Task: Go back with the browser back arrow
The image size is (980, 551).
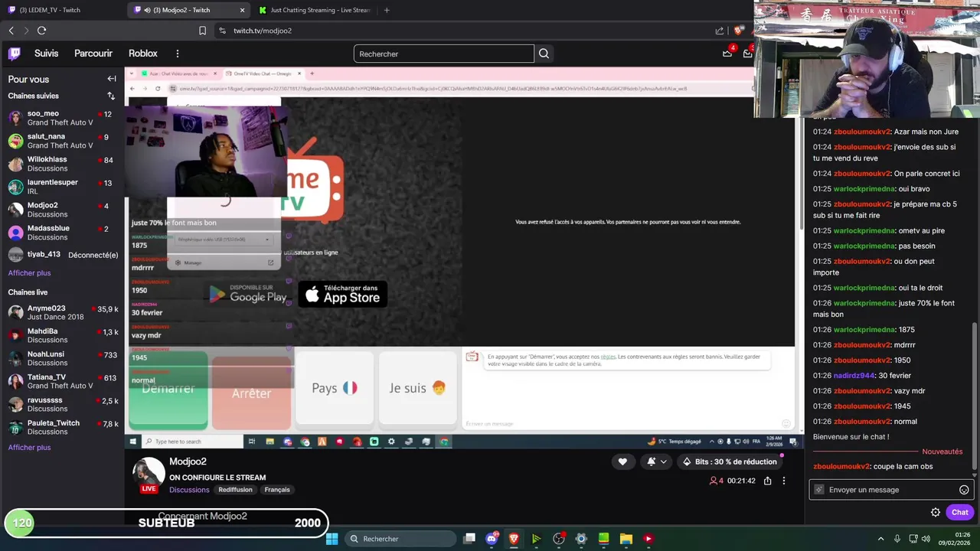Action: tap(11, 31)
